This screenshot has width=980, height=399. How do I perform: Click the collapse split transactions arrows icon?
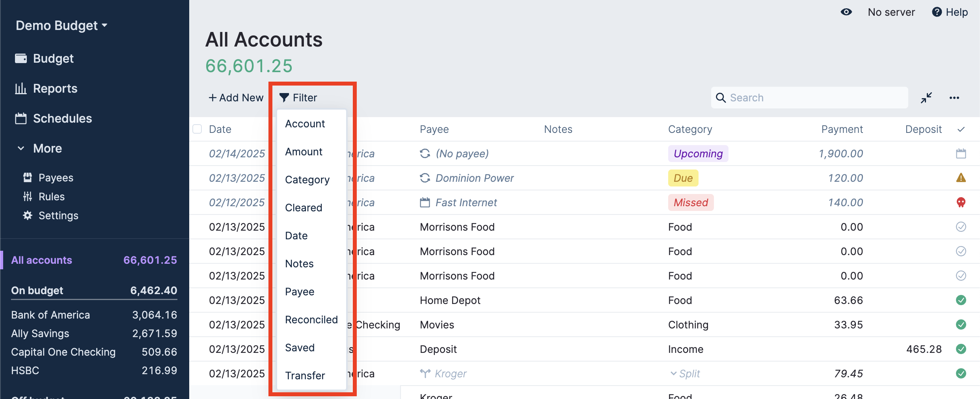click(x=926, y=98)
